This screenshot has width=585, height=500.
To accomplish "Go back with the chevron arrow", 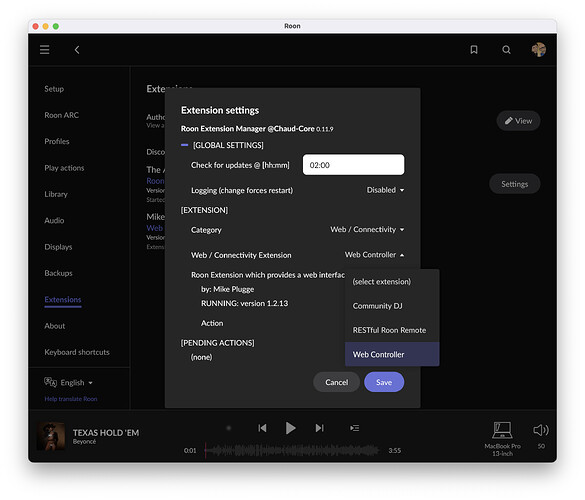I will pos(77,50).
